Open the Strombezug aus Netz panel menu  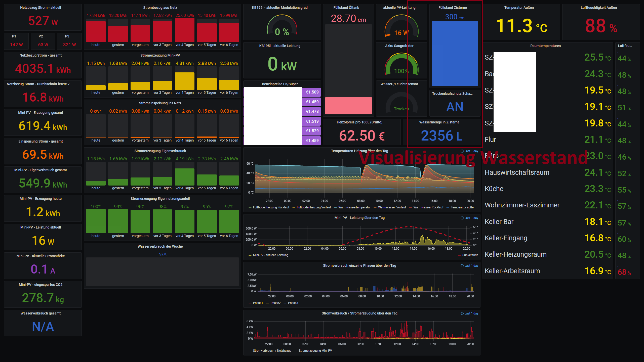coord(160,8)
